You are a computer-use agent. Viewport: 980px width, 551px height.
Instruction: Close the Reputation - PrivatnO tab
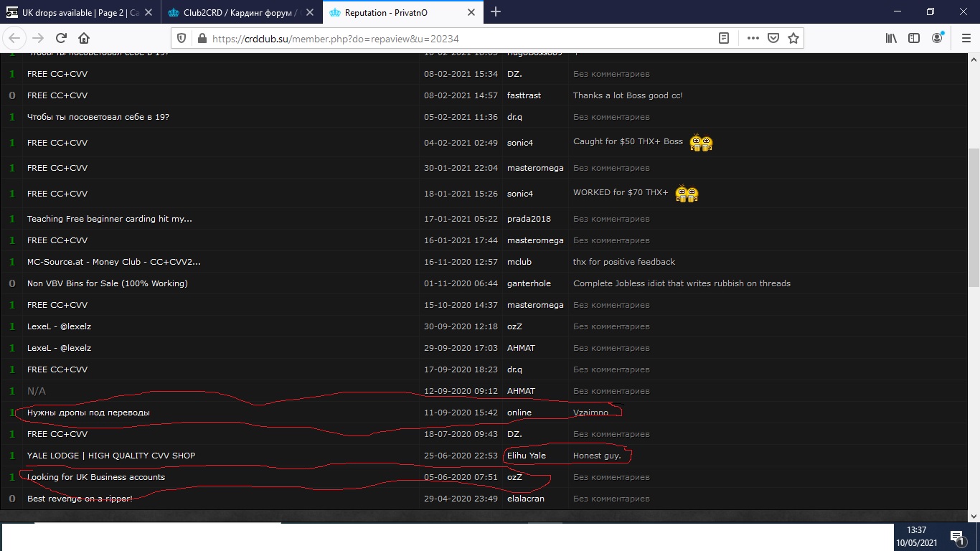(471, 12)
